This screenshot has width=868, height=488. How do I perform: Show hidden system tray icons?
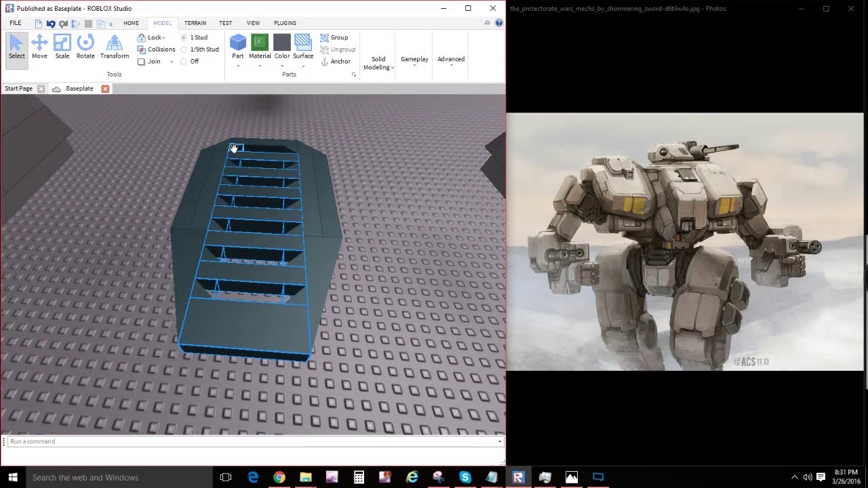click(x=795, y=477)
